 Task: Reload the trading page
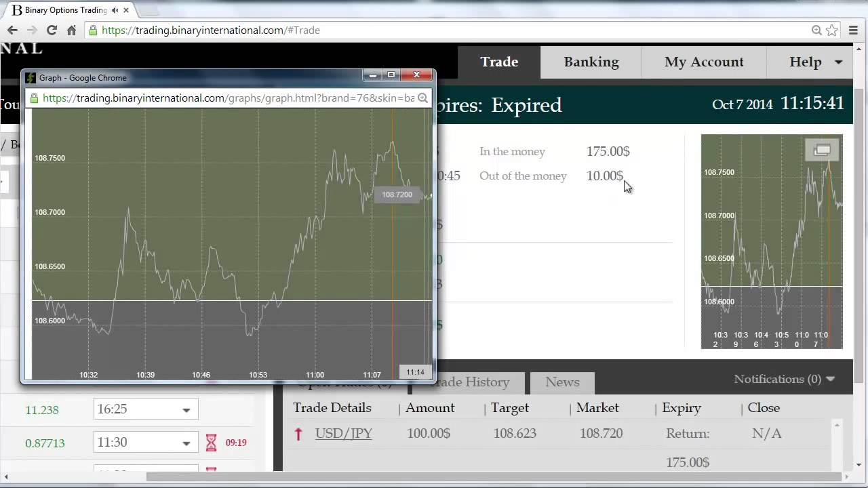(x=52, y=30)
